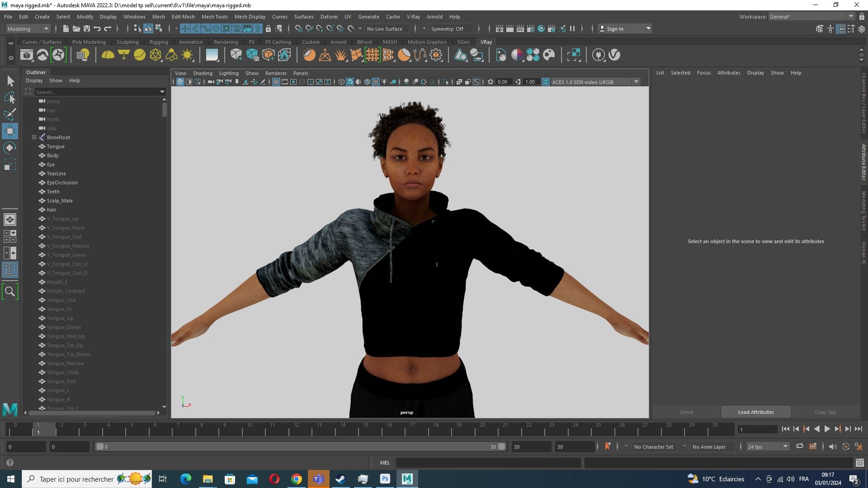Toggle playback looping mode
868x488 pixels.
point(800,446)
